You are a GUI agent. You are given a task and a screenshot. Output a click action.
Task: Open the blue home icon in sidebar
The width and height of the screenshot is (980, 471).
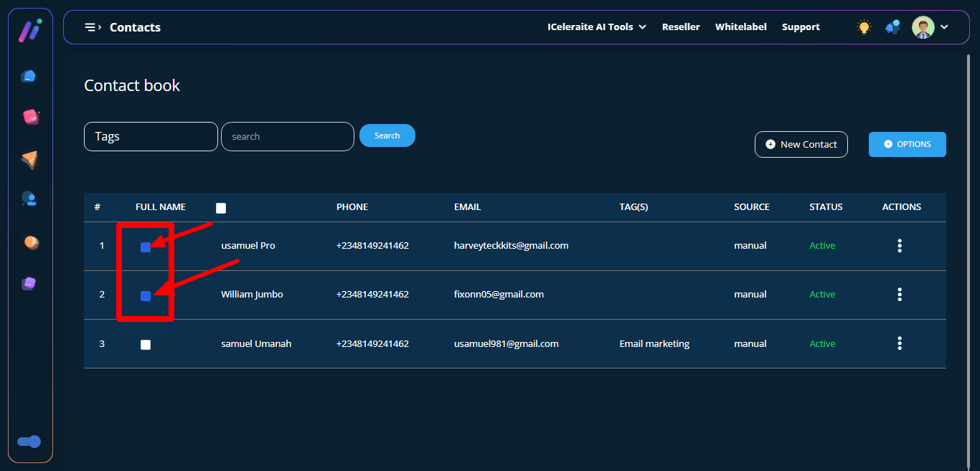pos(29,76)
